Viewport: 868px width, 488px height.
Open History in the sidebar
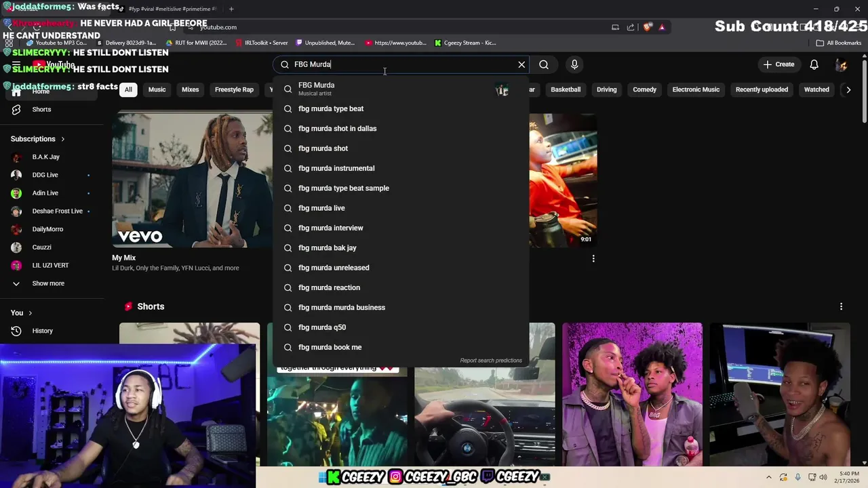pos(42,331)
